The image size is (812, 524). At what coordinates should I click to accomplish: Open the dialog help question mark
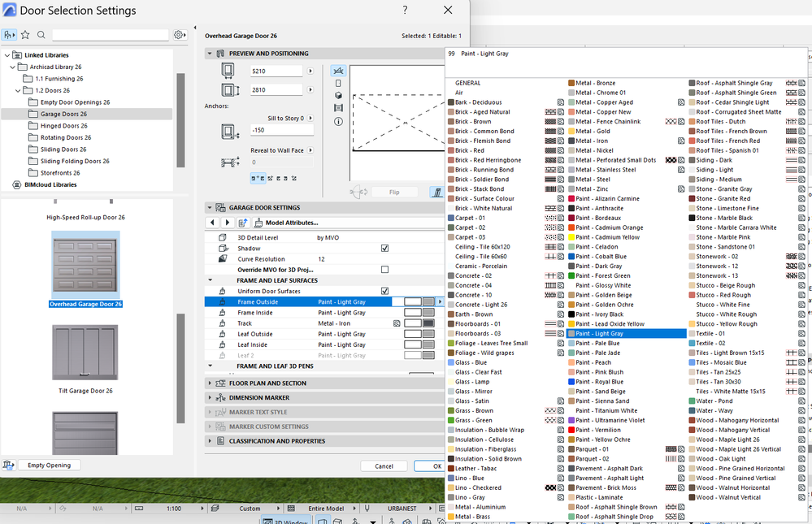coord(405,10)
